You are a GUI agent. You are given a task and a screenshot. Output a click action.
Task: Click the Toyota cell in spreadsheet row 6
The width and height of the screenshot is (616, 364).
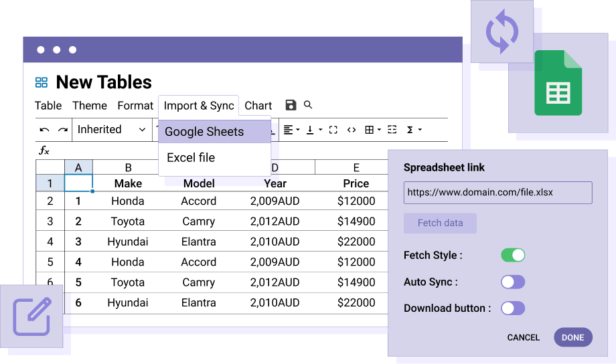click(x=128, y=282)
